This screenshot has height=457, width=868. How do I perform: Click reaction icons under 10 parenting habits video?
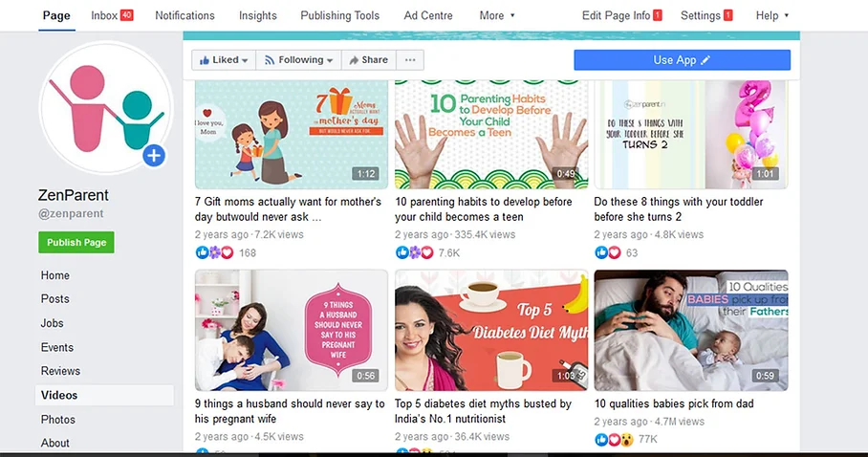point(415,252)
